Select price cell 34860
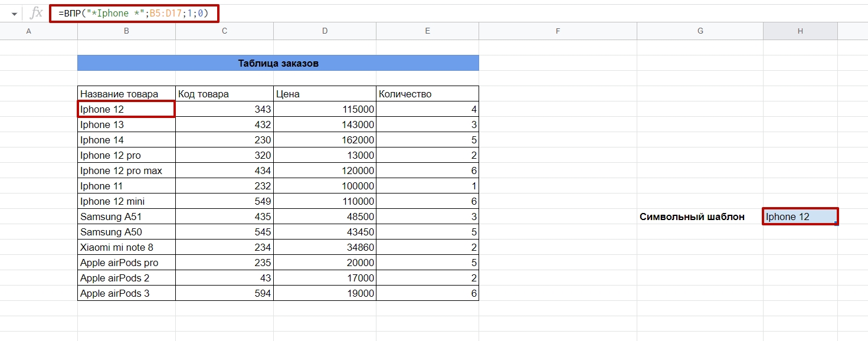 pyautogui.click(x=325, y=247)
